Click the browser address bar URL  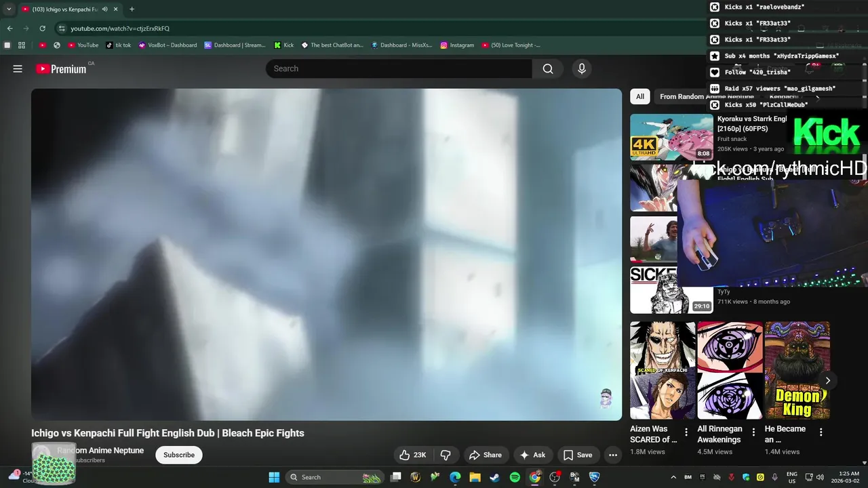(x=120, y=28)
